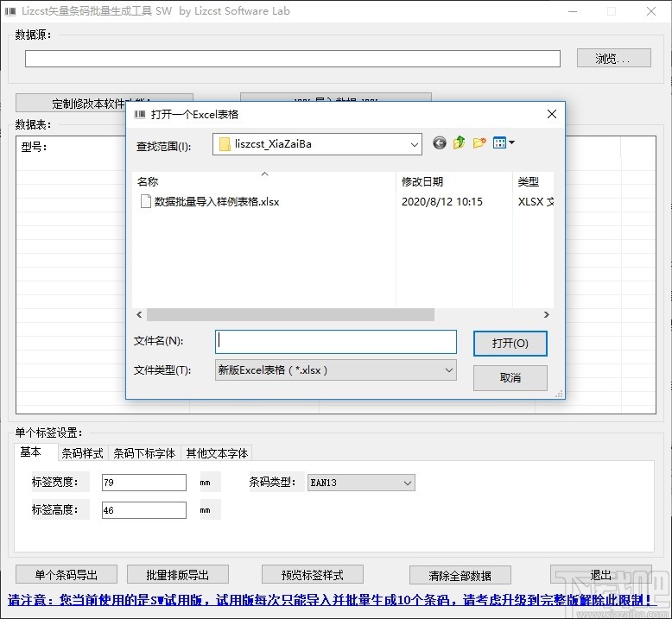Click the barcode icon in dialog title
This screenshot has width=672, height=619.
140,114
